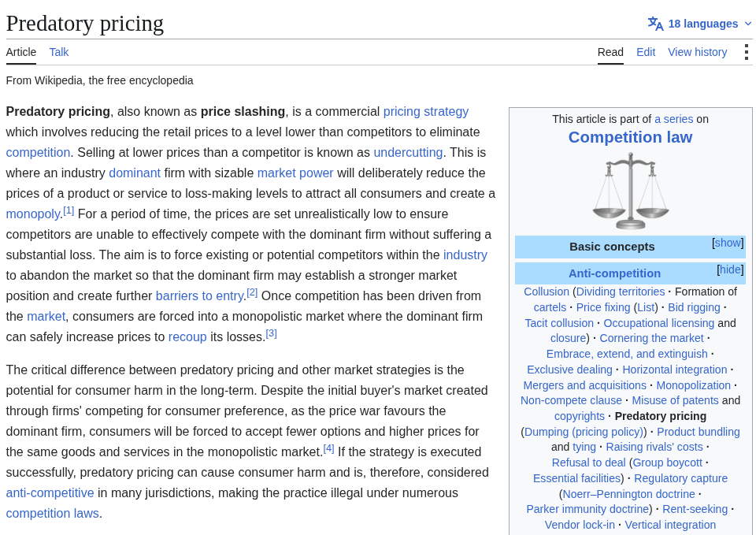Follow the Monopolization link
Viewport: 756px width, 535px height.
pyautogui.click(x=693, y=385)
